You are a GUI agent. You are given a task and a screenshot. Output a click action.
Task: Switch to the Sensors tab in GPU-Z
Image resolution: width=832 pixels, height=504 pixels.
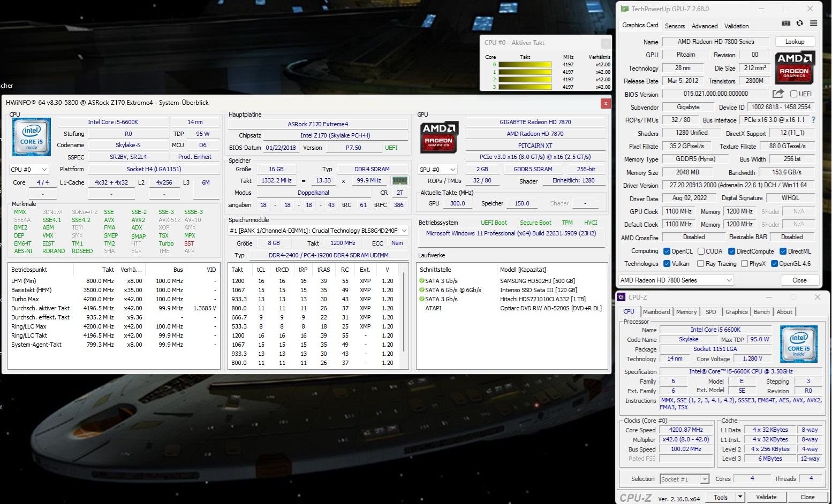click(x=675, y=26)
